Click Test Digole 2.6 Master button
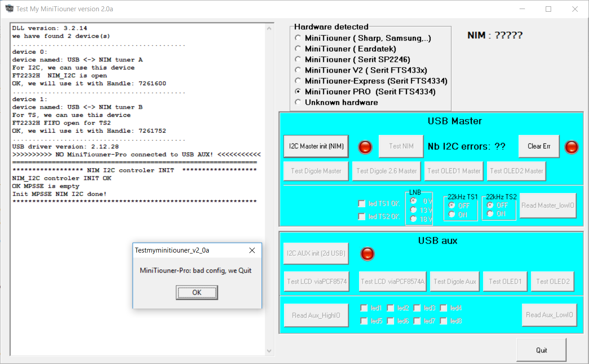 (387, 171)
